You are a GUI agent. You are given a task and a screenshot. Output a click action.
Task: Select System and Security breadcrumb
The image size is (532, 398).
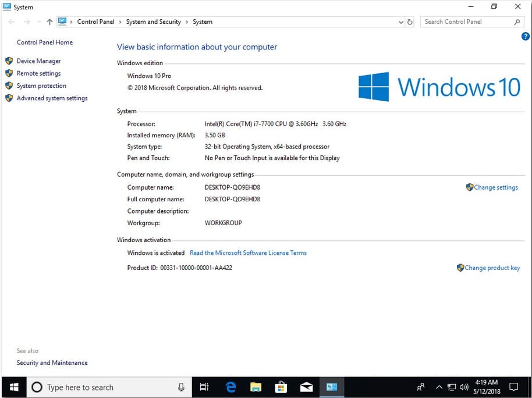pyautogui.click(x=153, y=22)
